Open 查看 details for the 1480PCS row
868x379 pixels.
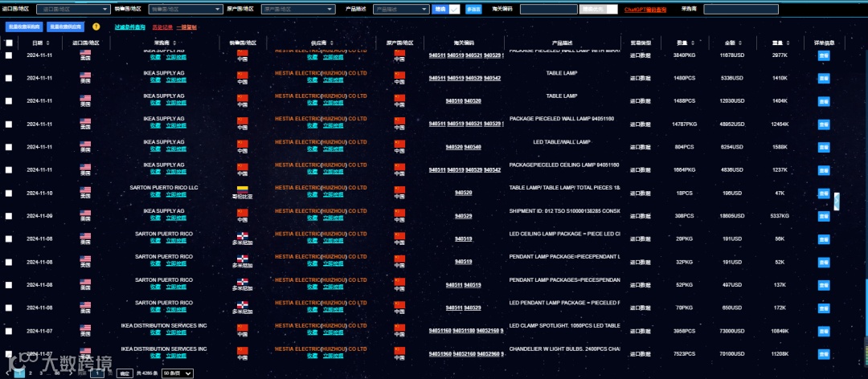tap(824, 78)
